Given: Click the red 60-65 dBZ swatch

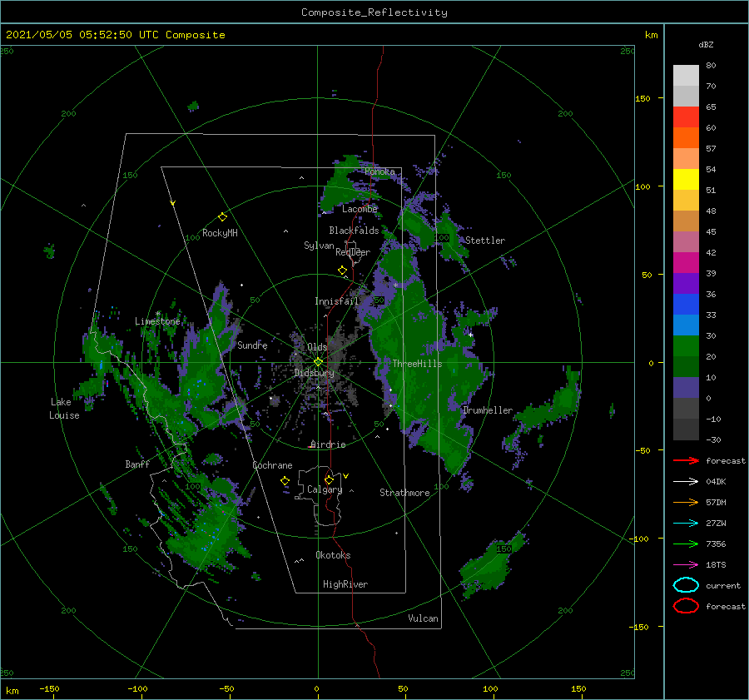Looking at the screenshot, I should [x=686, y=117].
